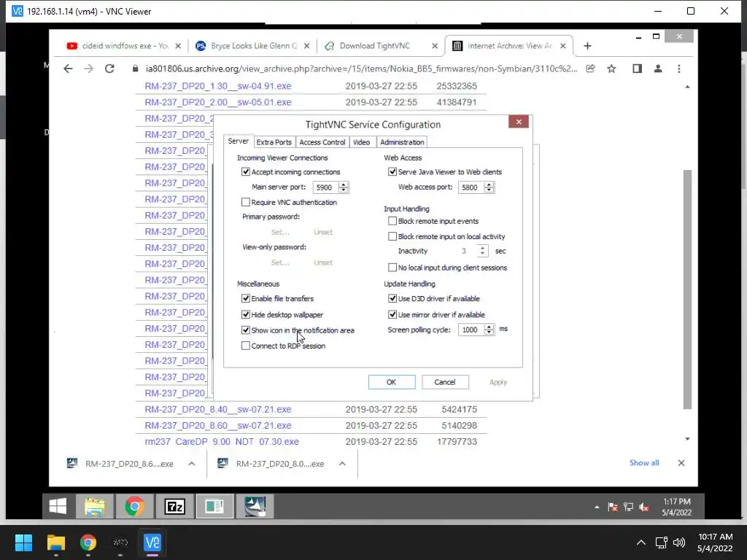The height and width of the screenshot is (560, 747).
Task: Toggle Use mirror driver if available
Action: [392, 315]
